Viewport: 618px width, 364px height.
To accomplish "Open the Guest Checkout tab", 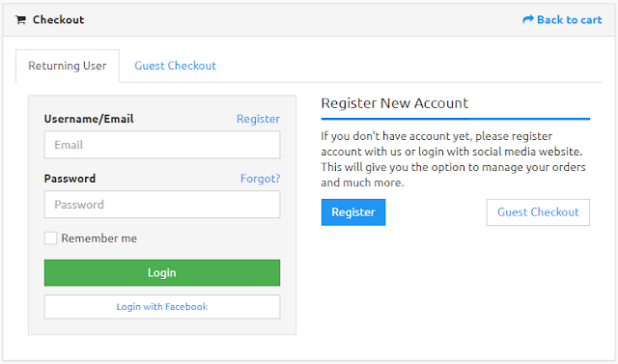I will click(176, 66).
